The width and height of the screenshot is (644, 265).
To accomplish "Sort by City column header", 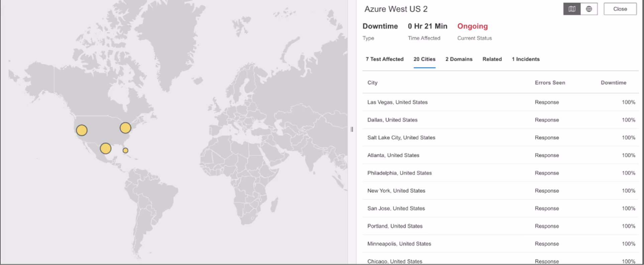I will click(372, 83).
